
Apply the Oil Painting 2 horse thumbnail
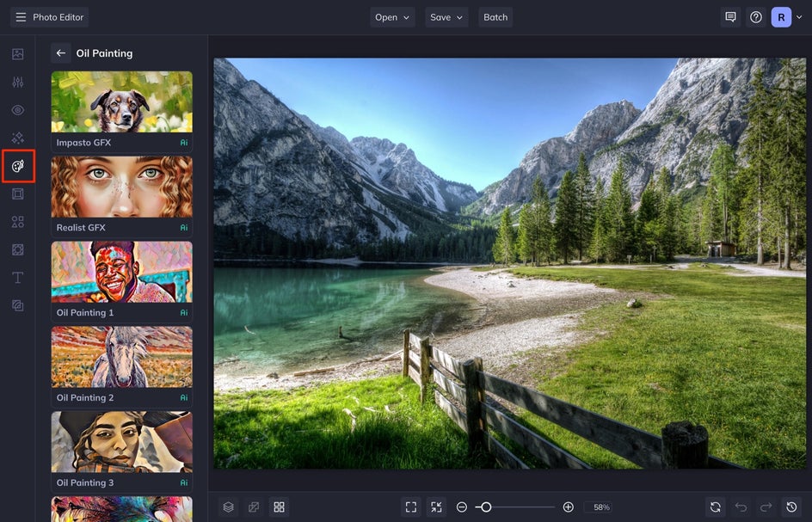click(x=121, y=357)
